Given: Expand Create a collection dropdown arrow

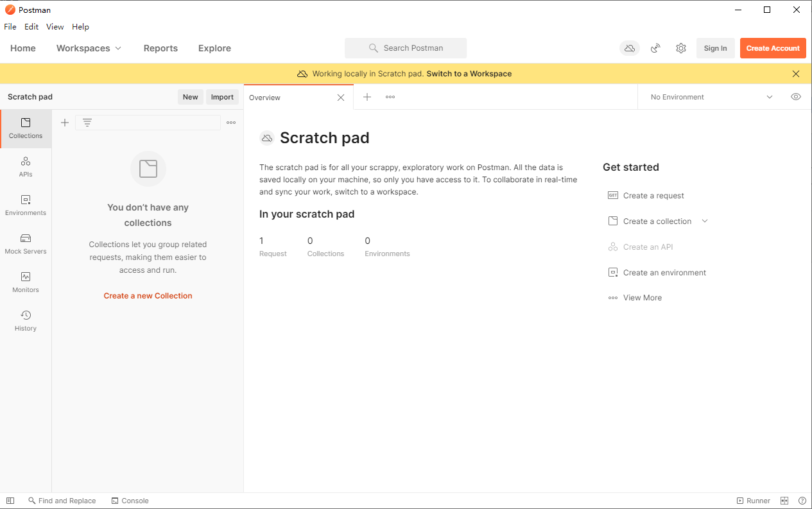Looking at the screenshot, I should [x=705, y=221].
